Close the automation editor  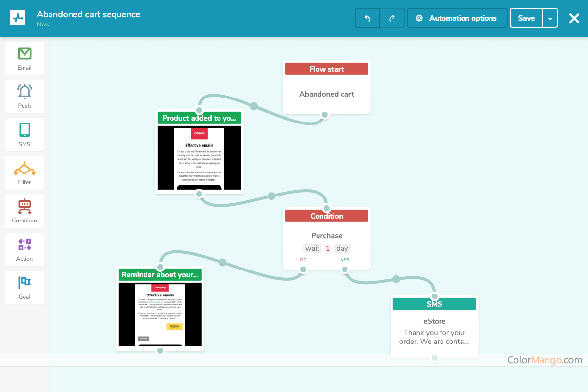[x=574, y=18]
